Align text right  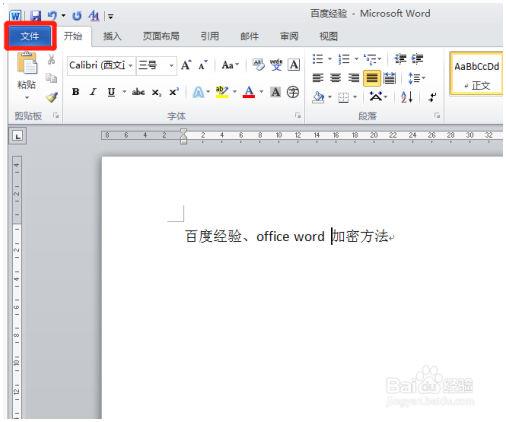(x=353, y=78)
